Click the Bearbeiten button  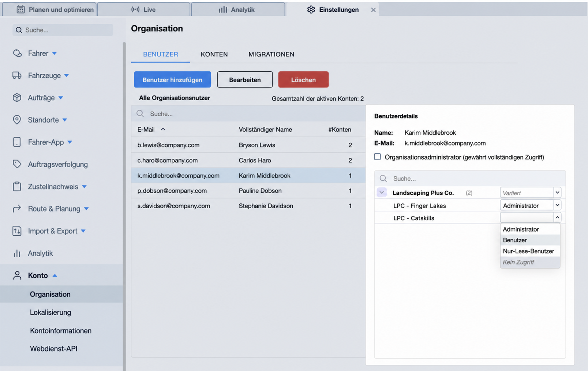[x=245, y=79]
